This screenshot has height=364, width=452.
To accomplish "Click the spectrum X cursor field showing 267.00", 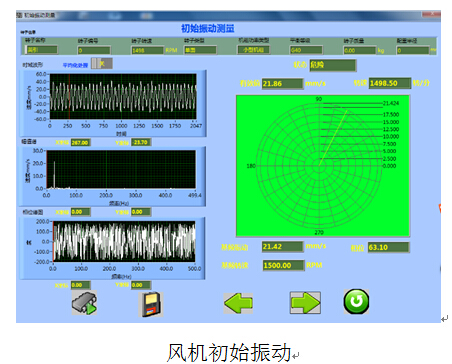I will coord(80,143).
